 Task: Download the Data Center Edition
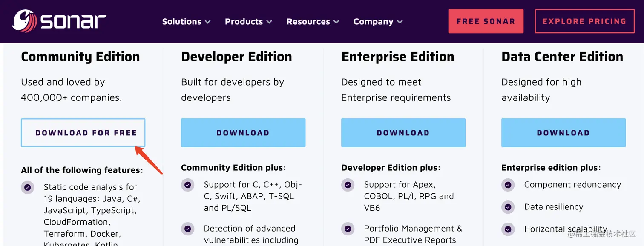pos(563,133)
